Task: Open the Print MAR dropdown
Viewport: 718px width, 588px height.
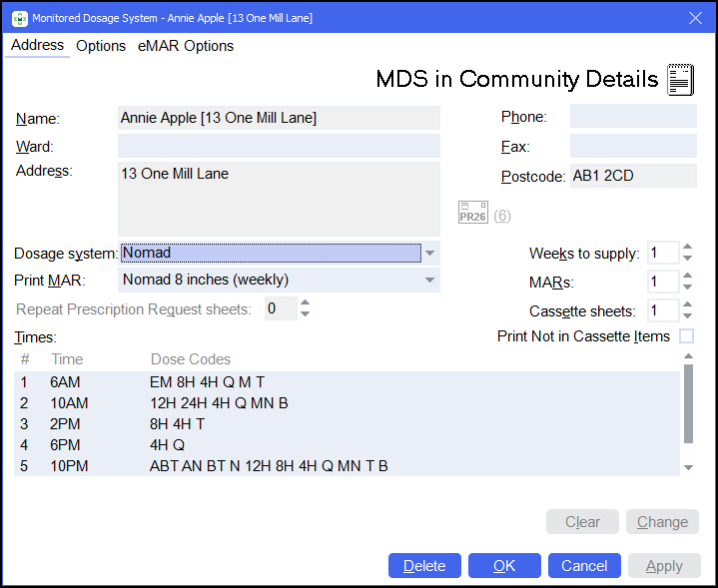Action: click(x=429, y=281)
